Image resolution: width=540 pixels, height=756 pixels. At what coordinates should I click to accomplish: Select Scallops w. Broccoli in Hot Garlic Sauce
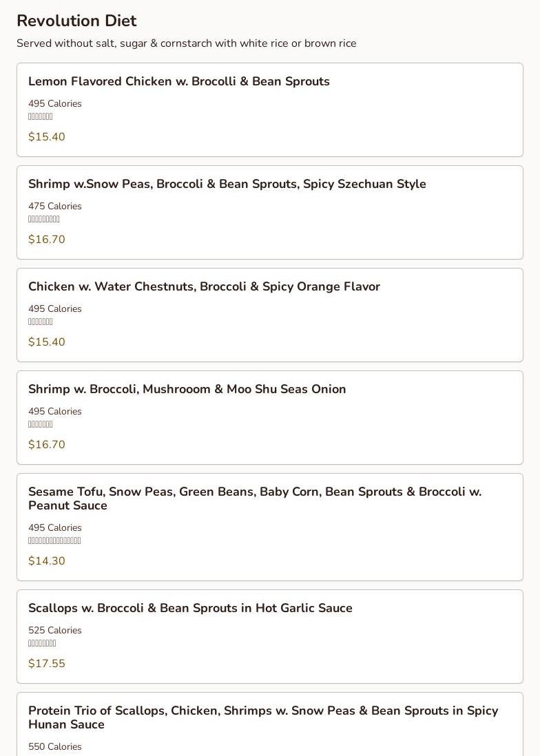270,637
